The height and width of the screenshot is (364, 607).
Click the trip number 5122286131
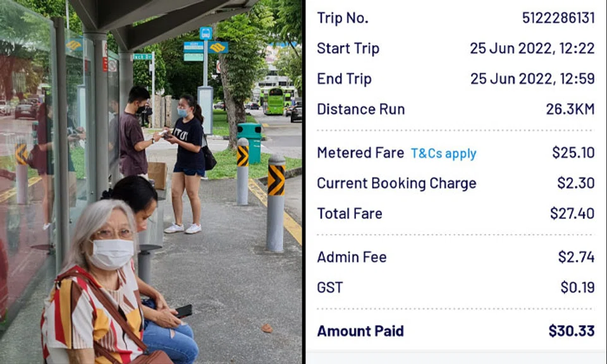coord(558,18)
